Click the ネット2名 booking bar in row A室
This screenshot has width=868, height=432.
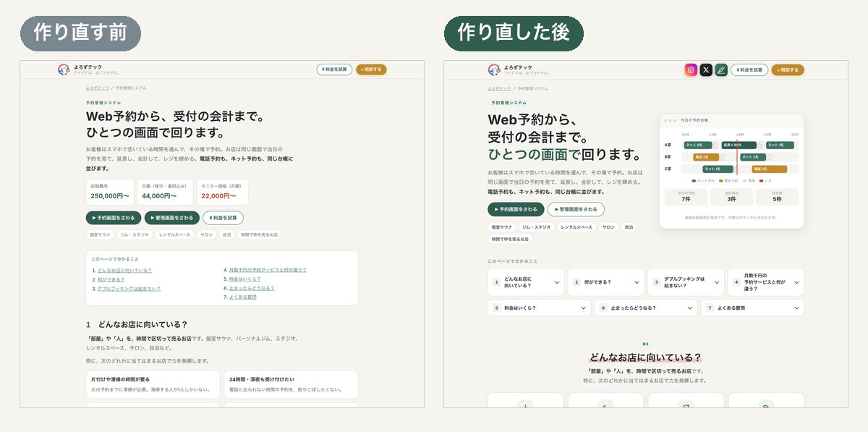click(699, 145)
